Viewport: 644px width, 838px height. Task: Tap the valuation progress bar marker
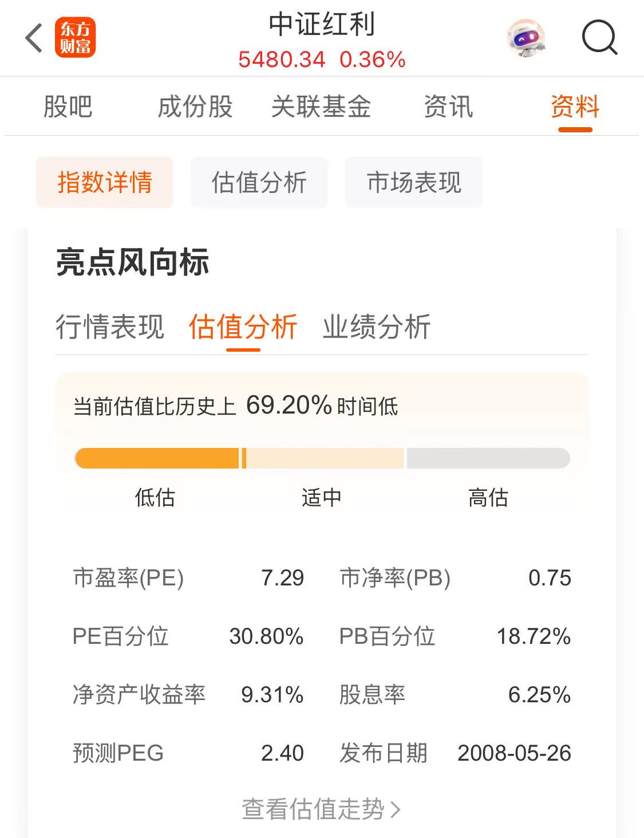coord(244,458)
